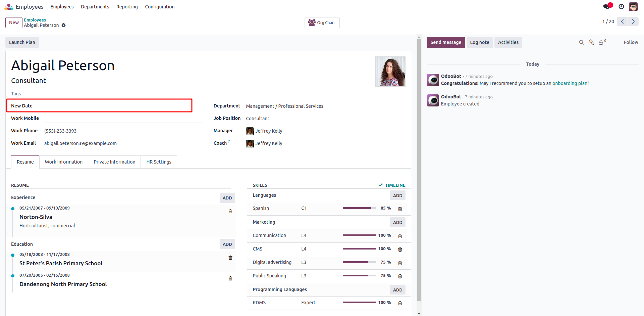Open the Configuration menu
The height and width of the screenshot is (316, 644).
(160, 7)
